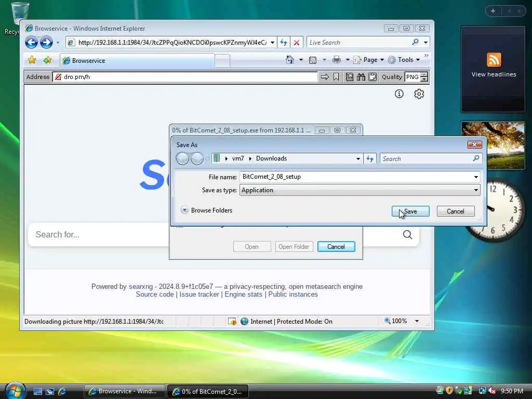This screenshot has height=399, width=532.
Task: Open the Home button dropdown arrow
Action: coord(301,60)
